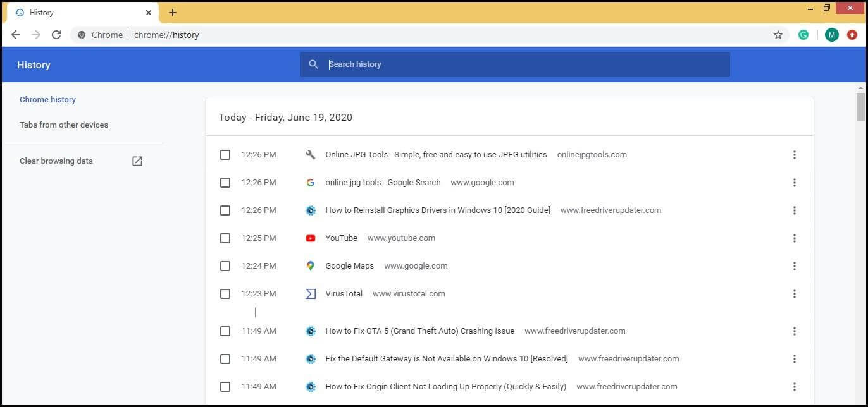Reload the history page

tap(56, 35)
